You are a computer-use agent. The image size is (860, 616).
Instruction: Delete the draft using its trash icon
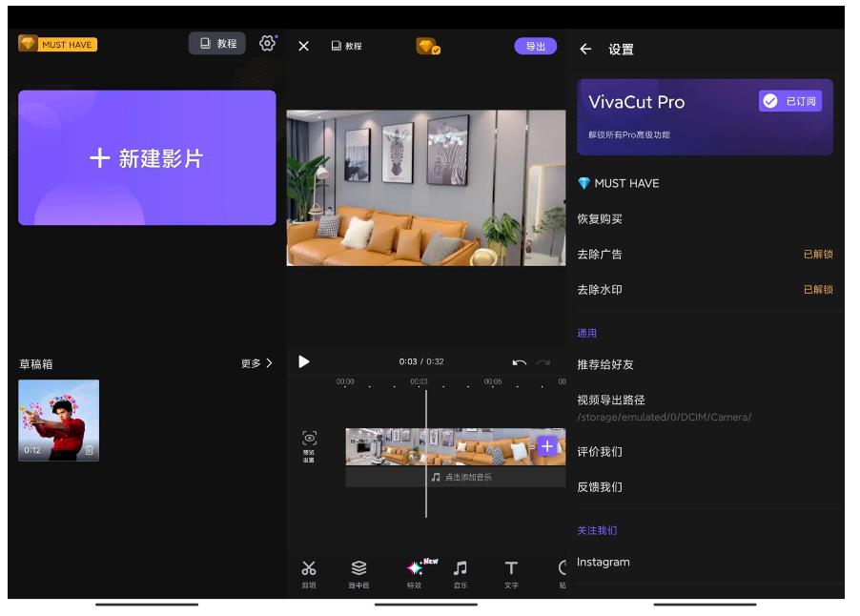click(89, 450)
